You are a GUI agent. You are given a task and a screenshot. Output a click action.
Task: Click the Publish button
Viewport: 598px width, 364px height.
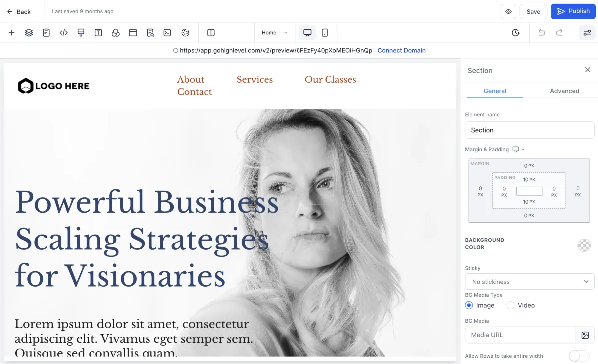(573, 11)
